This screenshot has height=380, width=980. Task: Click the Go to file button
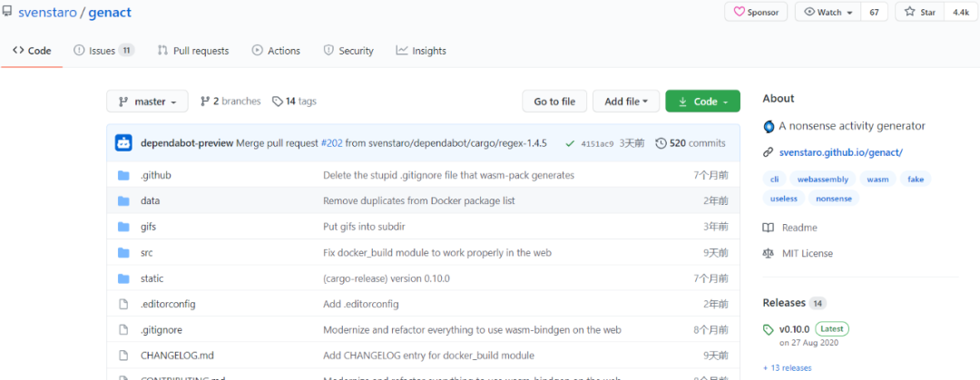(554, 102)
